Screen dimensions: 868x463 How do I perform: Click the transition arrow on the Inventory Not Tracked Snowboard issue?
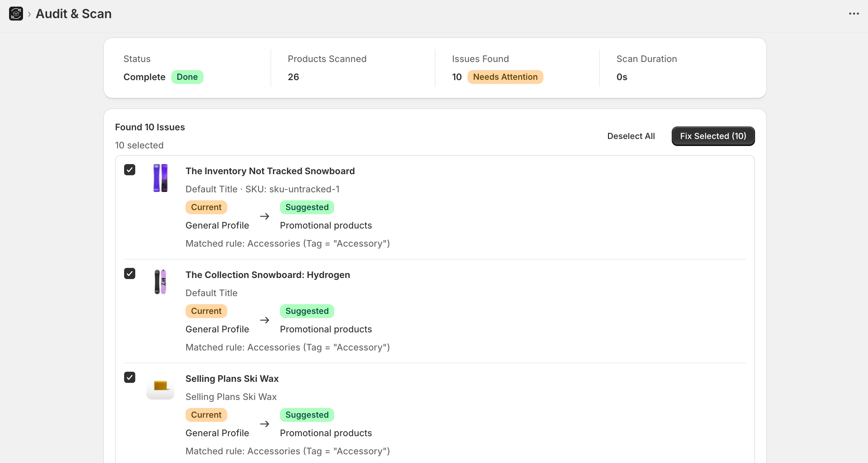[x=265, y=216]
